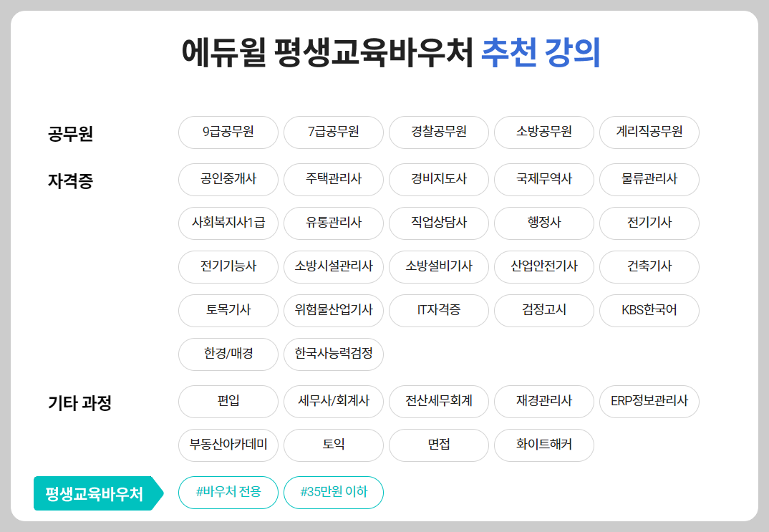Open the 경찰공무원 course page
Screen dimensions: 769x532
pos(438,132)
